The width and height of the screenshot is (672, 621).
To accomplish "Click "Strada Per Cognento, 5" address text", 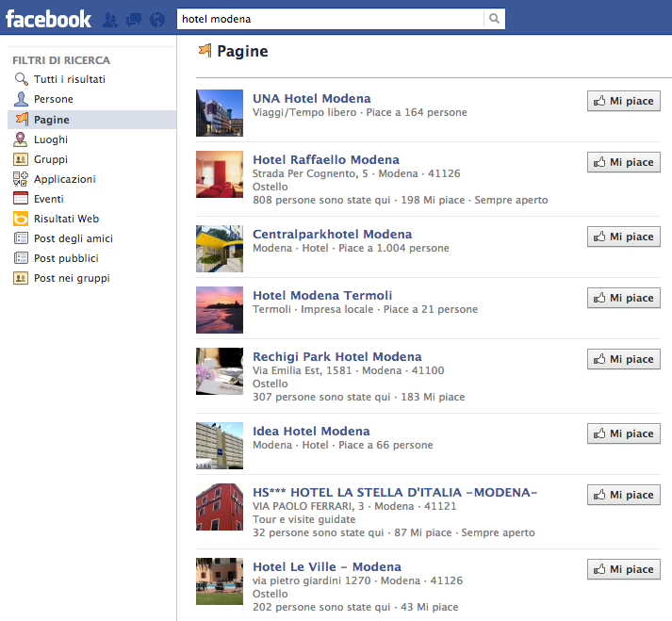I will 310,174.
